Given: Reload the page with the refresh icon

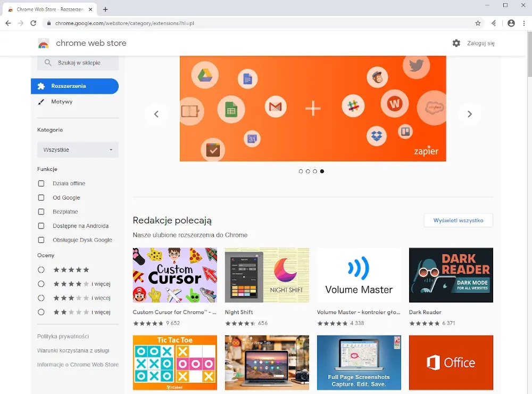Looking at the screenshot, I should 34,23.
